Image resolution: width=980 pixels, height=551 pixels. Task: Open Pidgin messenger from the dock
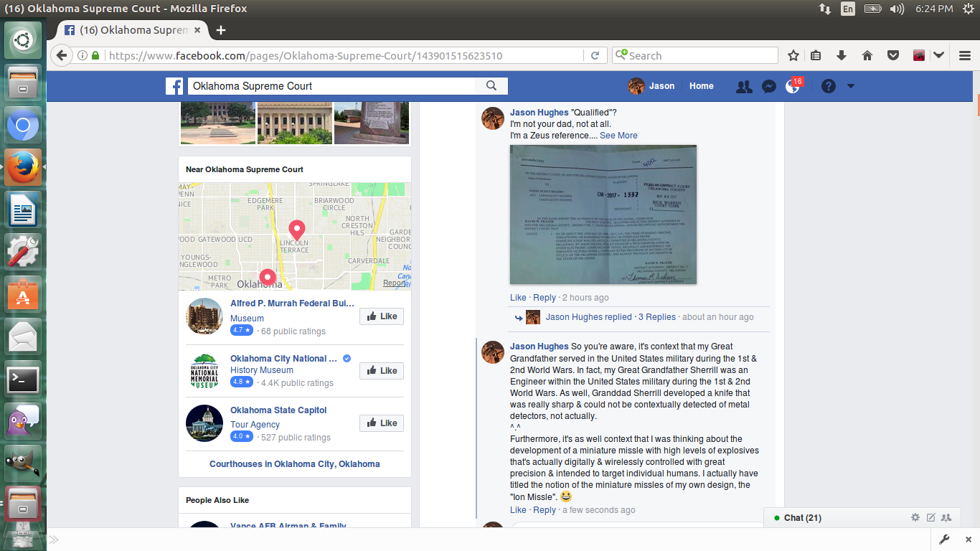coord(23,420)
